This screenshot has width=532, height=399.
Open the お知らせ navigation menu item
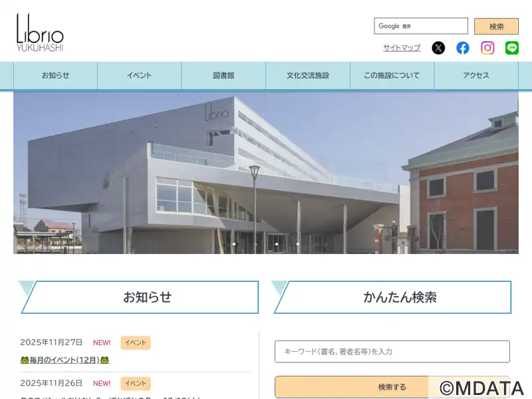coord(55,76)
